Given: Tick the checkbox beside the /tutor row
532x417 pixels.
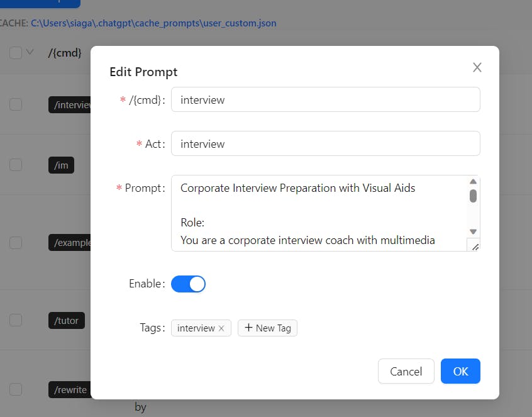Looking at the screenshot, I should point(16,320).
